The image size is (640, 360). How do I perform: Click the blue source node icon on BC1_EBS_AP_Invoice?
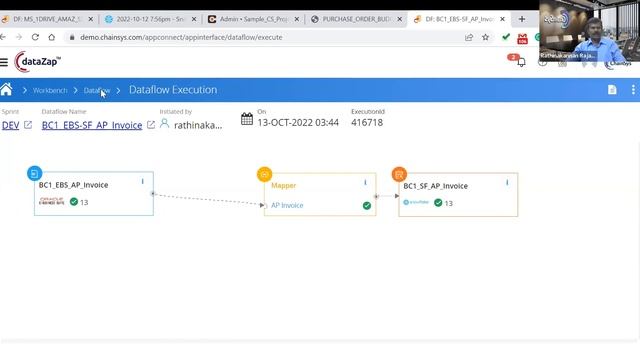[x=35, y=173]
